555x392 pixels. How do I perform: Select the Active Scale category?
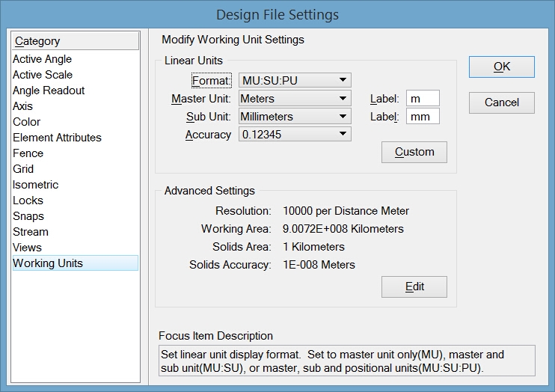[43, 75]
